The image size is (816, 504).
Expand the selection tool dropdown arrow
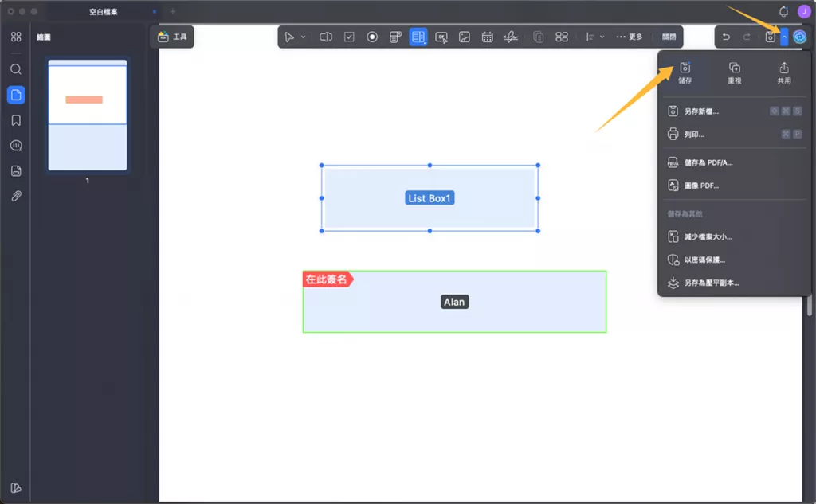tap(303, 37)
